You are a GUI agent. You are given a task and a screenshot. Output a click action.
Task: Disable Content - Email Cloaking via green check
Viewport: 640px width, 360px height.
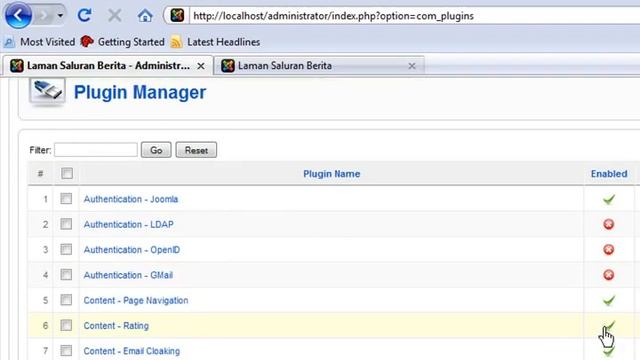click(x=609, y=351)
